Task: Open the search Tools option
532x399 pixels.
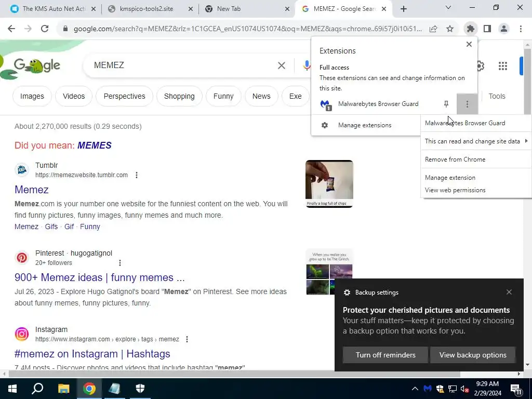Action: click(x=497, y=96)
